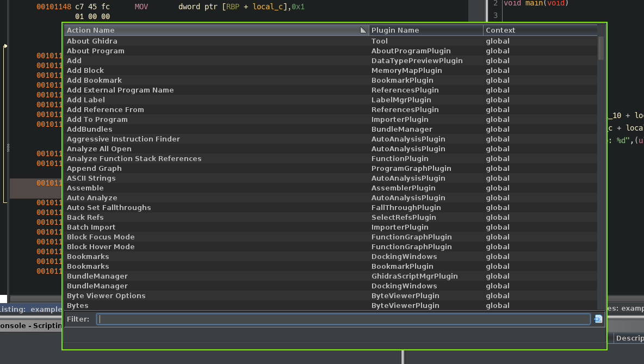644x364 pixels.
Task: Select the Aggressive Instruction Finder action
Action: tap(331, 139)
